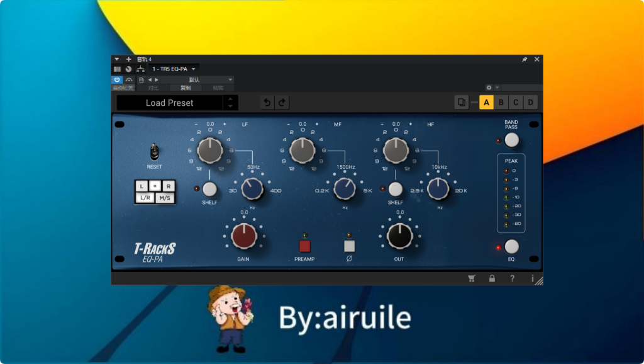Click the info i icon
Screen dimensions: 644x364
pyautogui.click(x=532, y=278)
